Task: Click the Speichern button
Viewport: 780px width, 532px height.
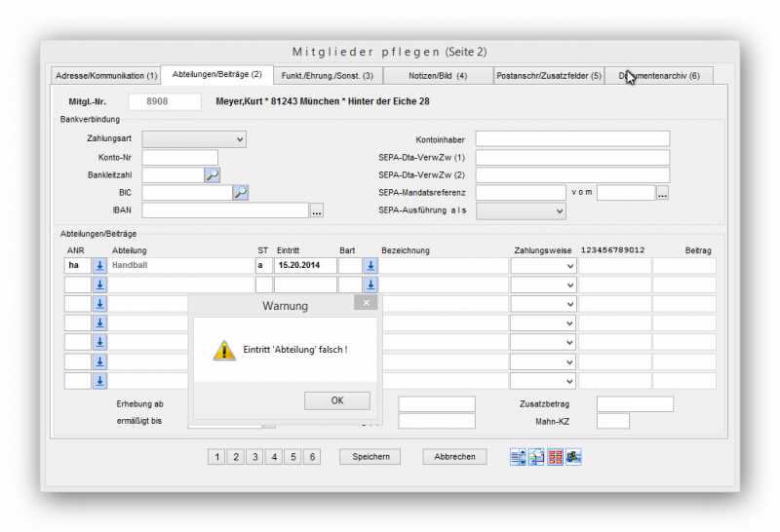Action: (370, 457)
